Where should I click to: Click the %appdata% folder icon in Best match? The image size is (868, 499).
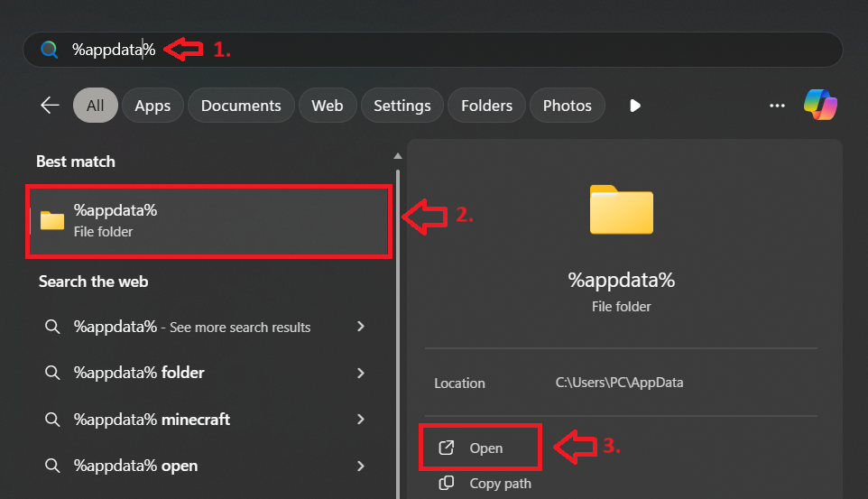[x=52, y=221]
